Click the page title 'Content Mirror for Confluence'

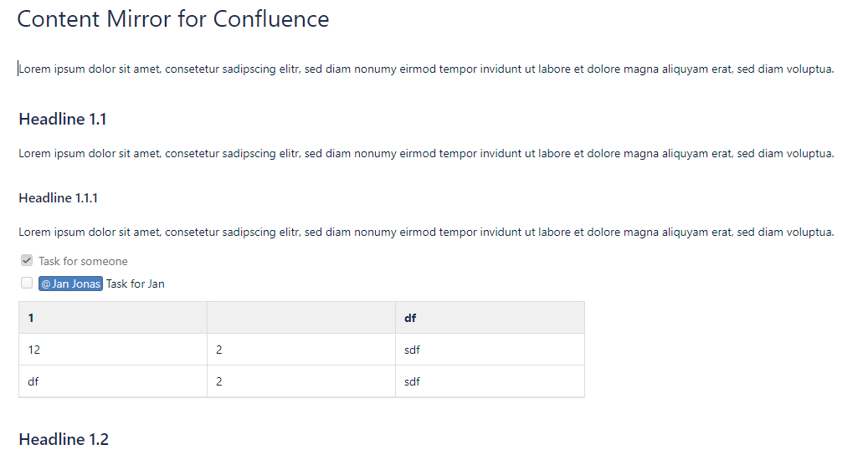tap(173, 19)
